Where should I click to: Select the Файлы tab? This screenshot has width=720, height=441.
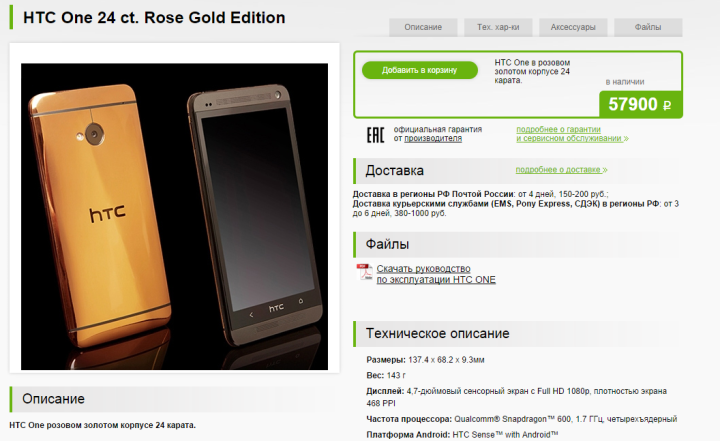(648, 27)
